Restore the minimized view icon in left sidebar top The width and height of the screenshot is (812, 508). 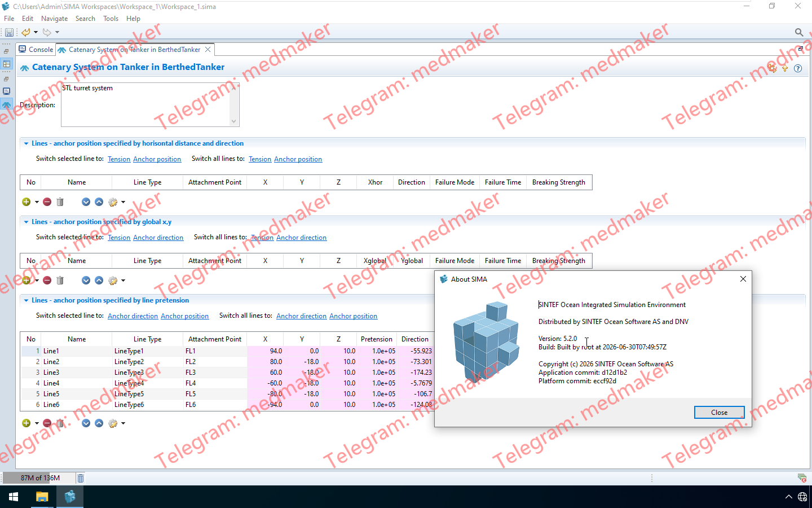pos(6,51)
